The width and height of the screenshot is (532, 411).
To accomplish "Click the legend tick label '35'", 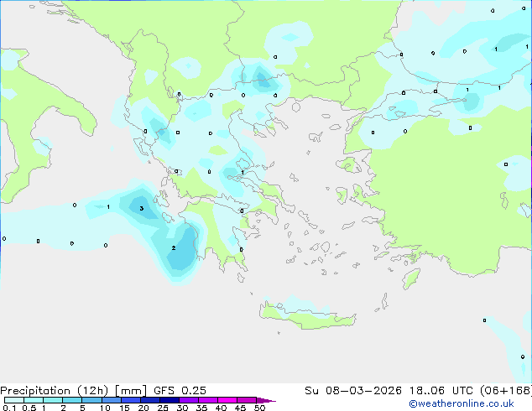I will click(201, 408).
